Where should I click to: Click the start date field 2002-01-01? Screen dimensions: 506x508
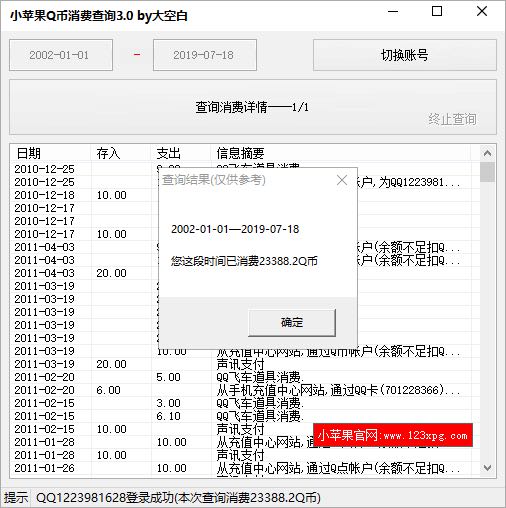pyautogui.click(x=61, y=55)
